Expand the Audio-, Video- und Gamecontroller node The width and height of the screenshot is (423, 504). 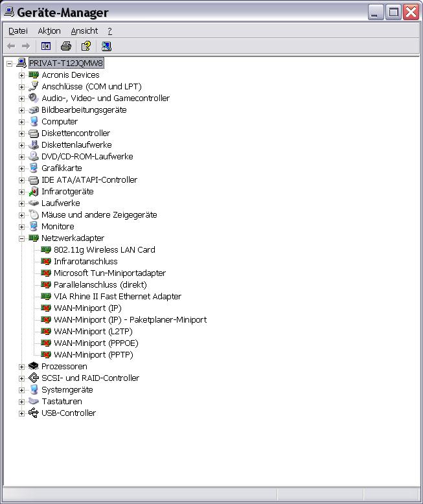pos(21,98)
